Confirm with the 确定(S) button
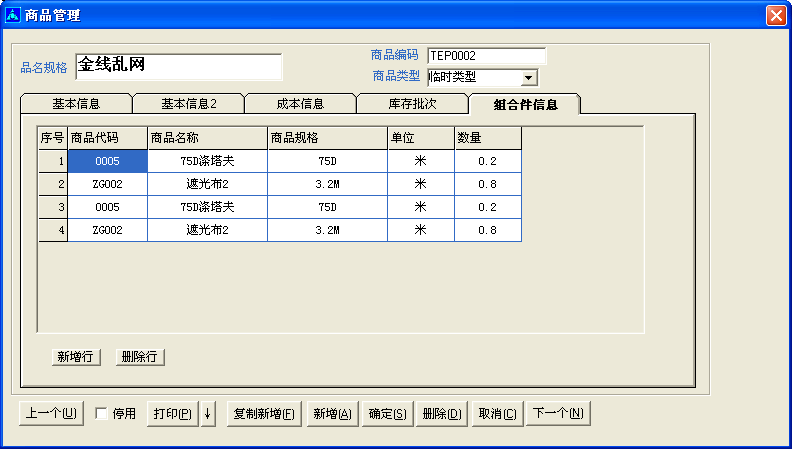Image resolution: width=792 pixels, height=449 pixels. point(387,414)
